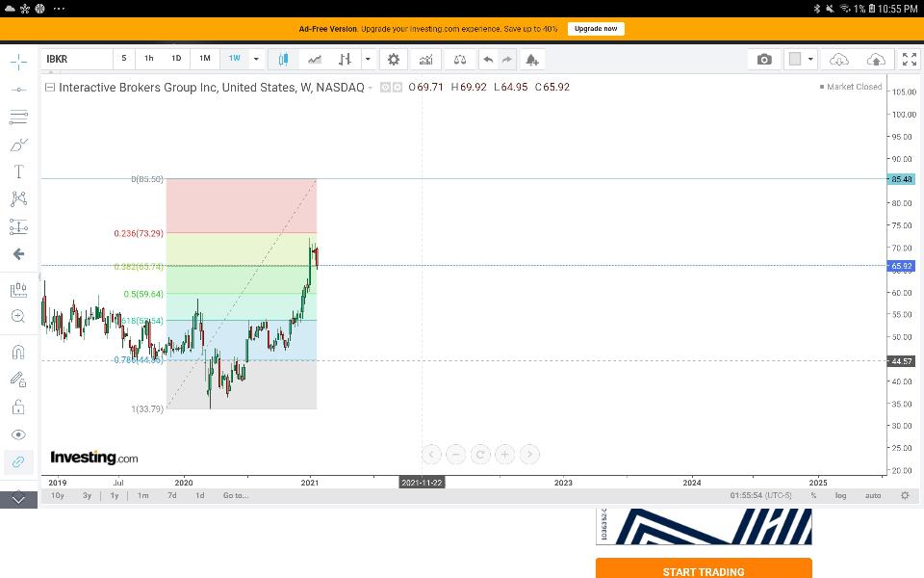Viewport: 924px width, 578px height.
Task: Select the 3y time range
Action: point(87,495)
